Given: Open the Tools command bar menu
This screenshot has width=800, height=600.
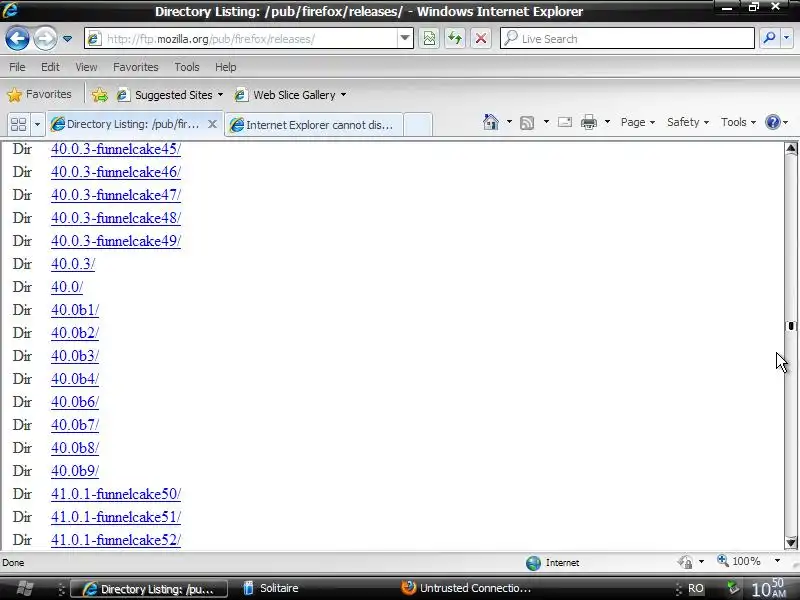Looking at the screenshot, I should (x=738, y=122).
